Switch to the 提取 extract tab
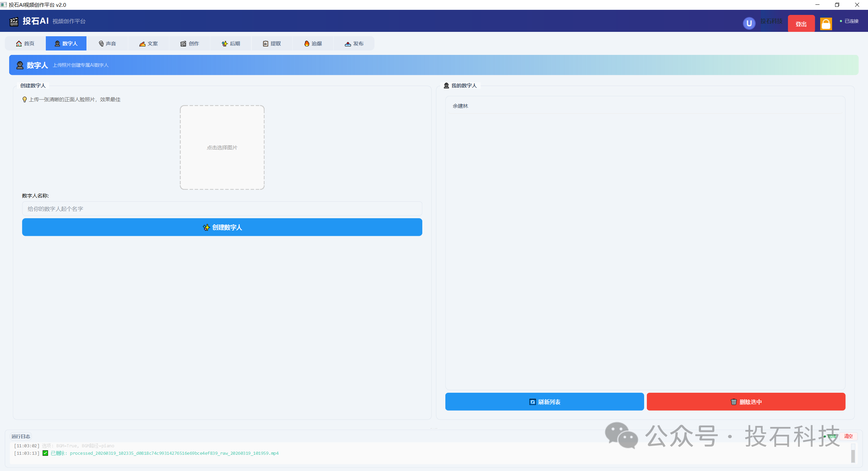The image size is (868, 471). point(272,43)
